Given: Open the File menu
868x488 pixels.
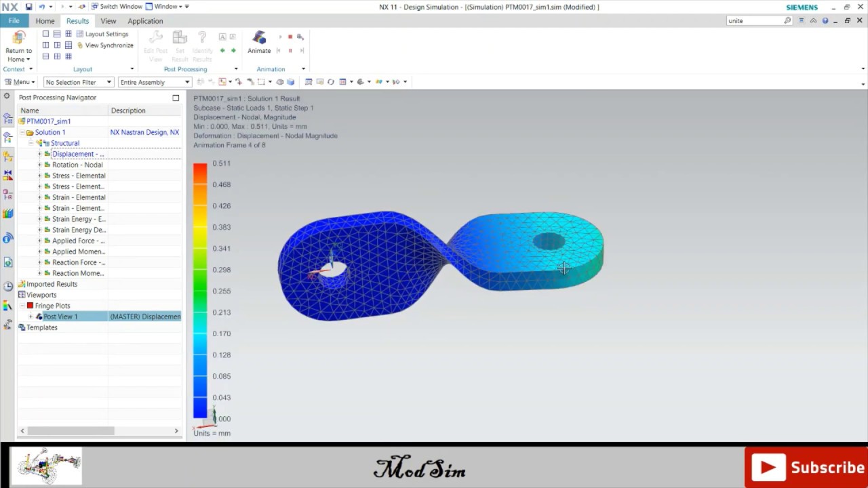Looking at the screenshot, I should click(14, 20).
